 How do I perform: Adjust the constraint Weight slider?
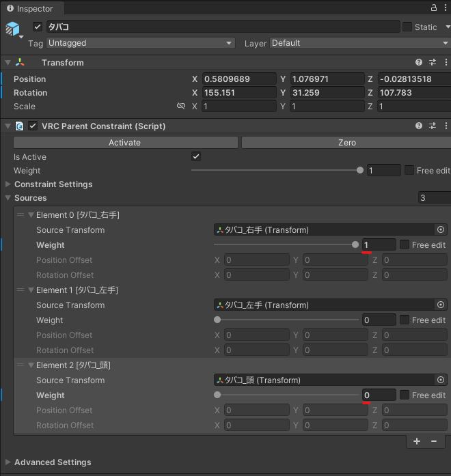[x=277, y=170]
